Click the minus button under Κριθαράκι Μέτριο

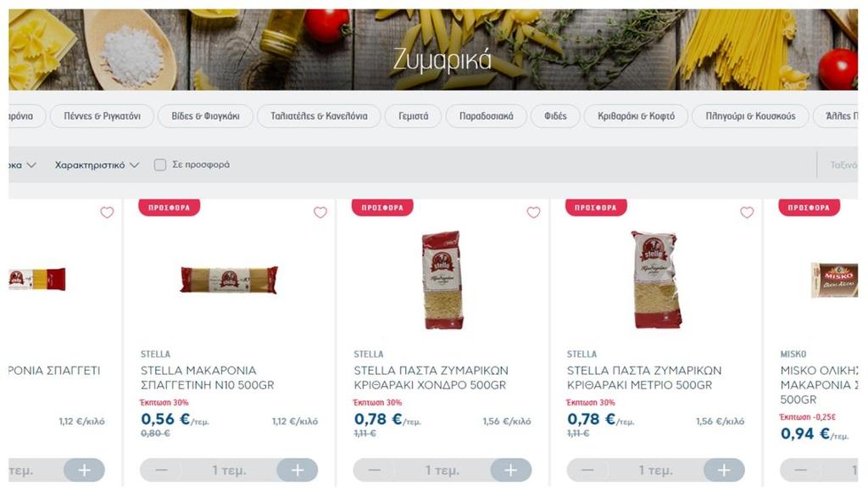click(587, 470)
